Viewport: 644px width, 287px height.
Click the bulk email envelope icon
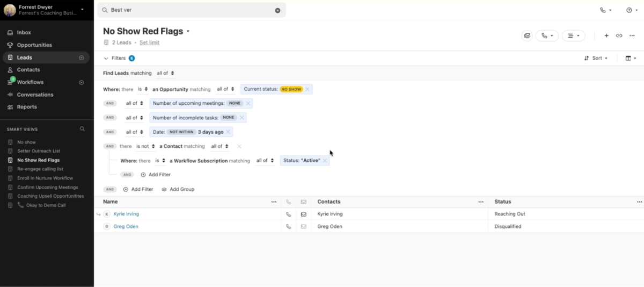(527, 35)
